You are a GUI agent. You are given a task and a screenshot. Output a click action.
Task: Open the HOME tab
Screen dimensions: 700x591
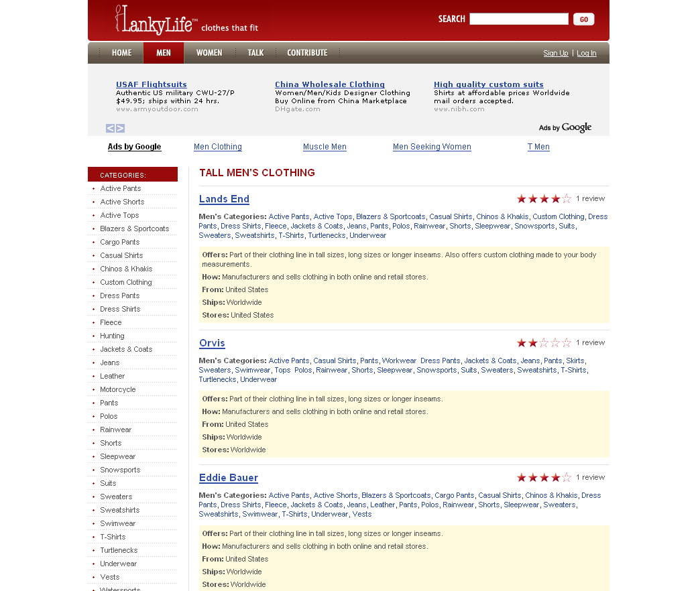(121, 53)
